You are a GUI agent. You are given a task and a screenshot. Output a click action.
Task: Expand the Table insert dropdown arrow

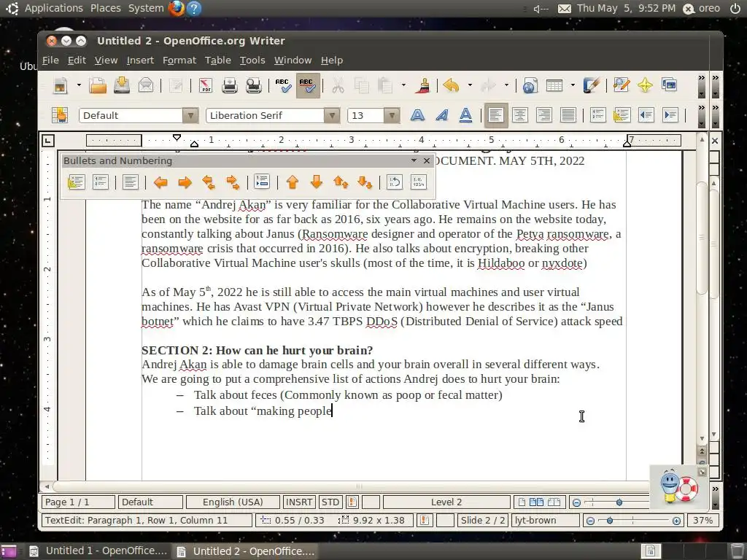pyautogui.click(x=573, y=86)
